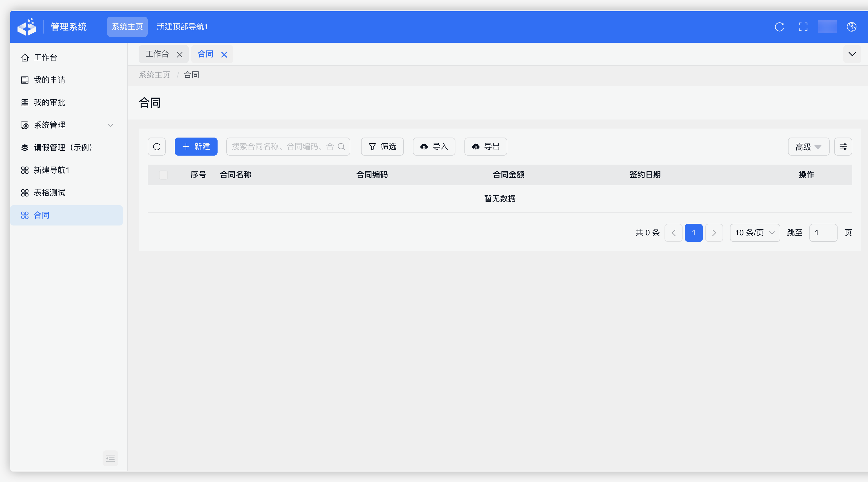Enter fullscreen via the expand icon
This screenshot has height=482, width=868.
point(803,26)
